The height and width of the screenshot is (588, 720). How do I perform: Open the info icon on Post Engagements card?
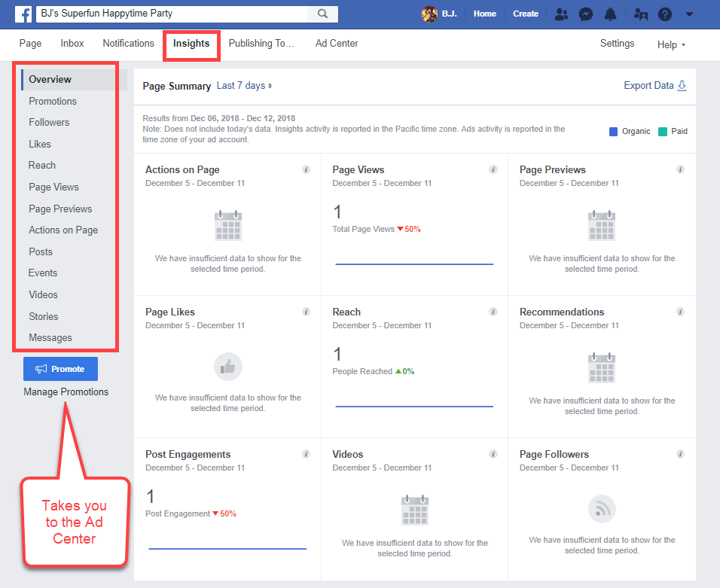[x=306, y=454]
